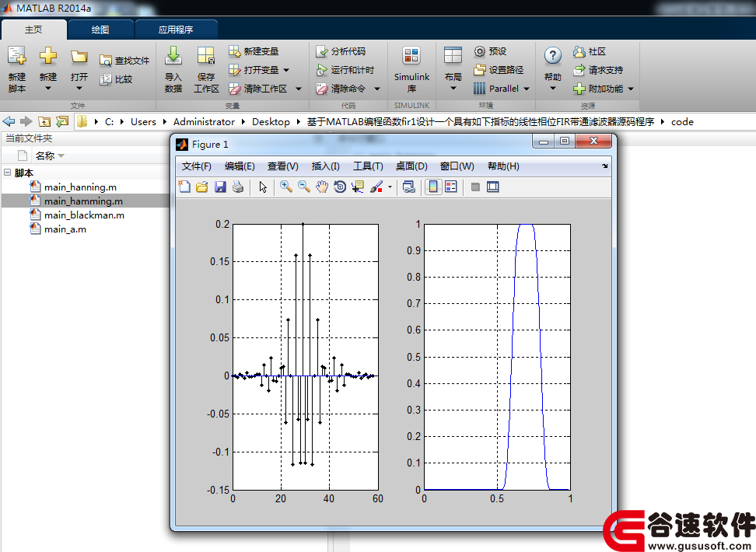756x552 pixels.
Task: Click Print Figure icon
Action: (x=238, y=187)
